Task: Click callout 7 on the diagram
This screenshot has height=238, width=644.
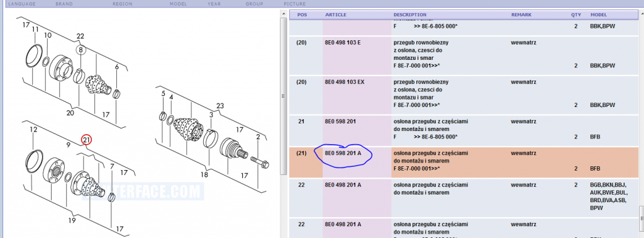Action: pos(112,166)
